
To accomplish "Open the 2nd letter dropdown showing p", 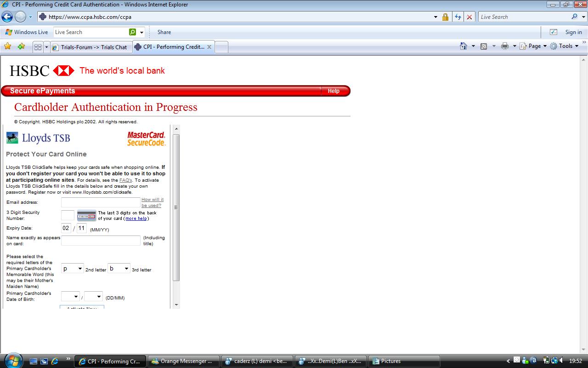I will click(73, 269).
